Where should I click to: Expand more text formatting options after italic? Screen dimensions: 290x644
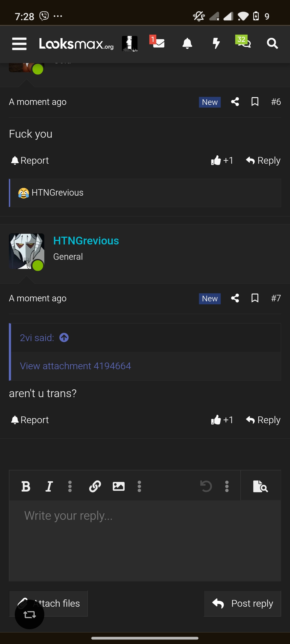[70, 486]
